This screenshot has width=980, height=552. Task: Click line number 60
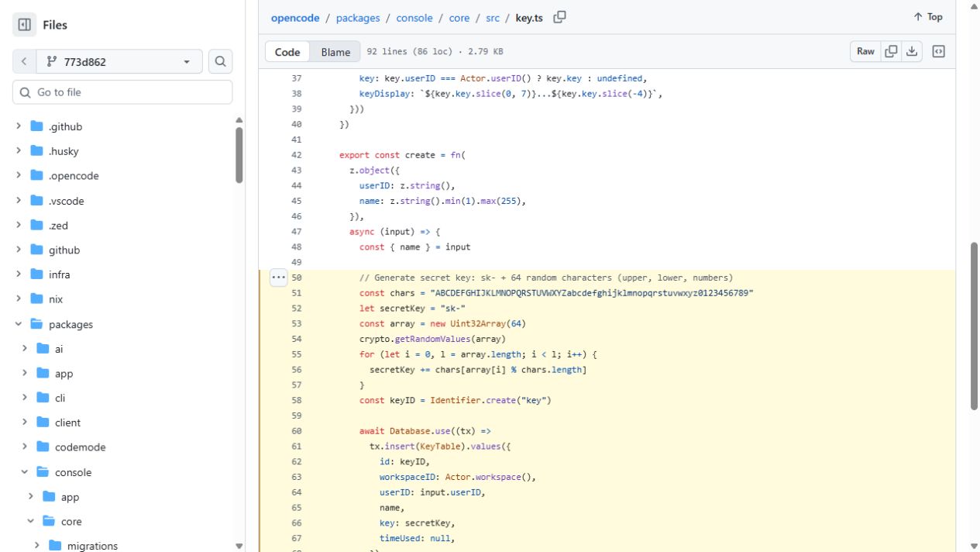(296, 431)
